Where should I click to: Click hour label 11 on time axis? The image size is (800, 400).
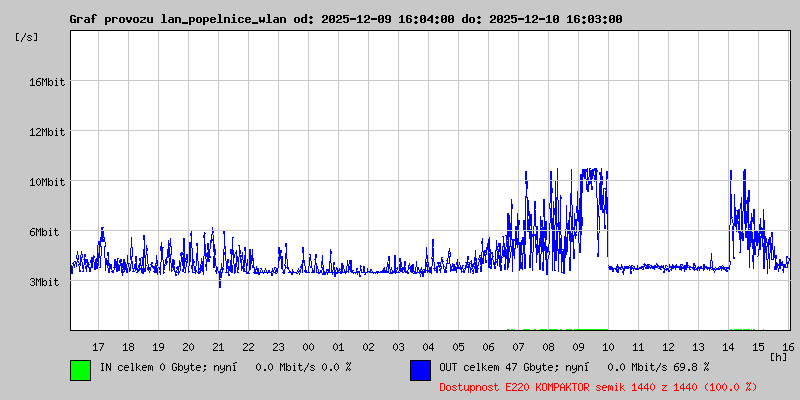(x=638, y=347)
